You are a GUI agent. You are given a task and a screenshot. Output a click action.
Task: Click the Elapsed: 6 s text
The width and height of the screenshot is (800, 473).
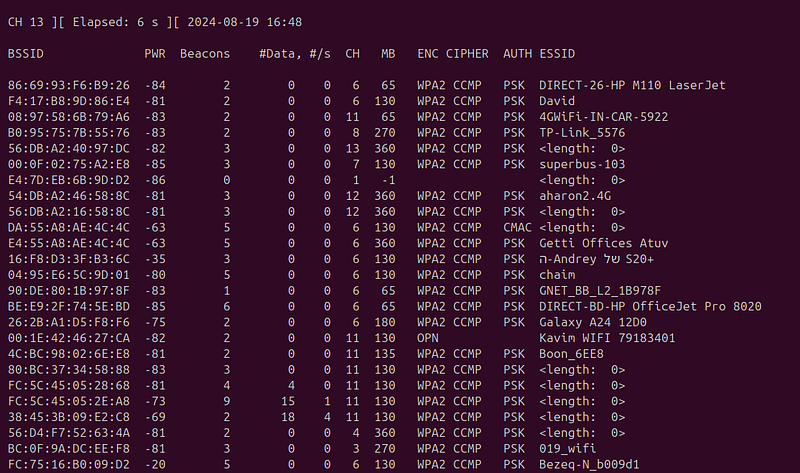[115, 22]
